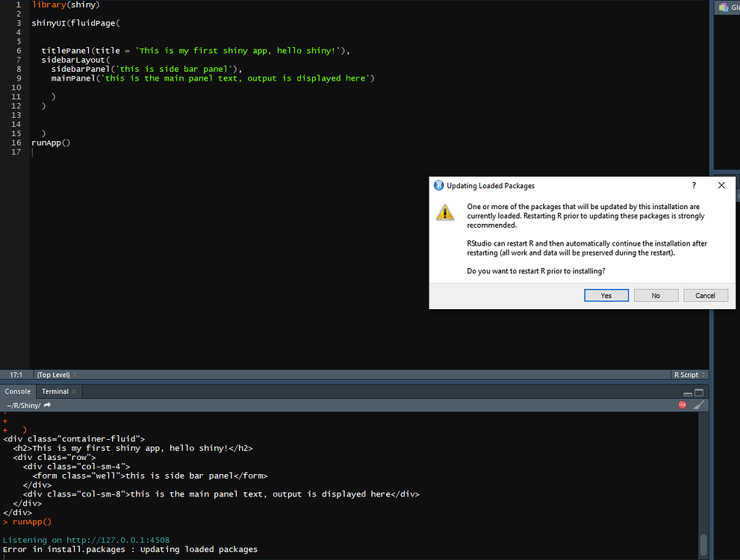The image size is (740, 560).
Task: Switch to the Console tab
Action: coord(17,391)
